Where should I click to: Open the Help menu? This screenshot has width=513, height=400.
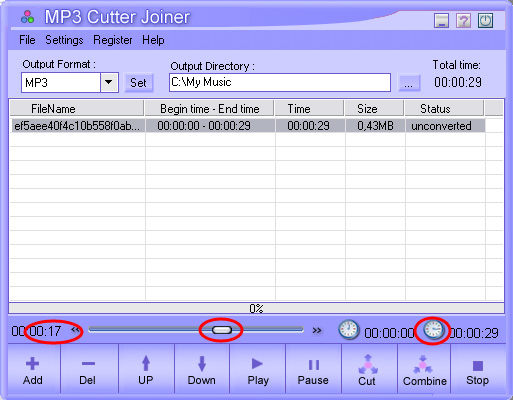[153, 40]
